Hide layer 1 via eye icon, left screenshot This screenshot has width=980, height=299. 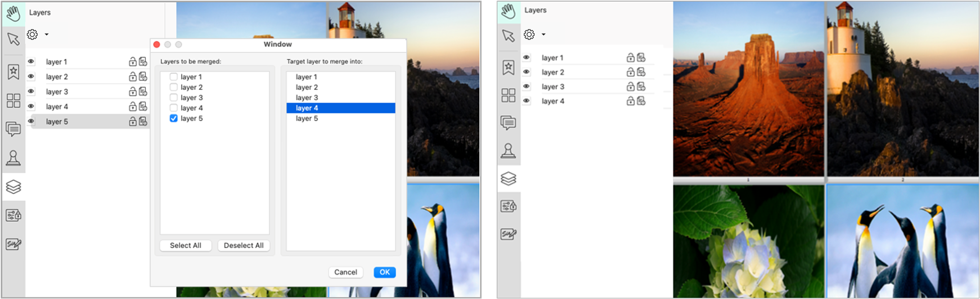[x=31, y=61]
